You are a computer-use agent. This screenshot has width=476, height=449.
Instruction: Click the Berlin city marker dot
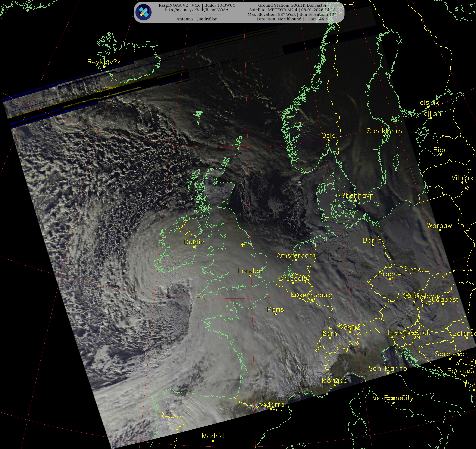[x=372, y=245]
